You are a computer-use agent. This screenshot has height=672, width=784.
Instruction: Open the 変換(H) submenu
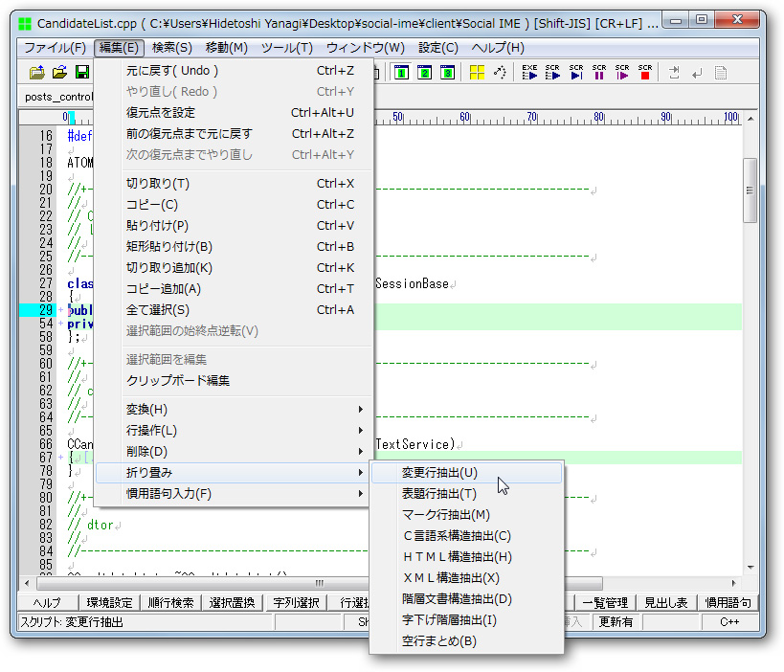tap(234, 410)
